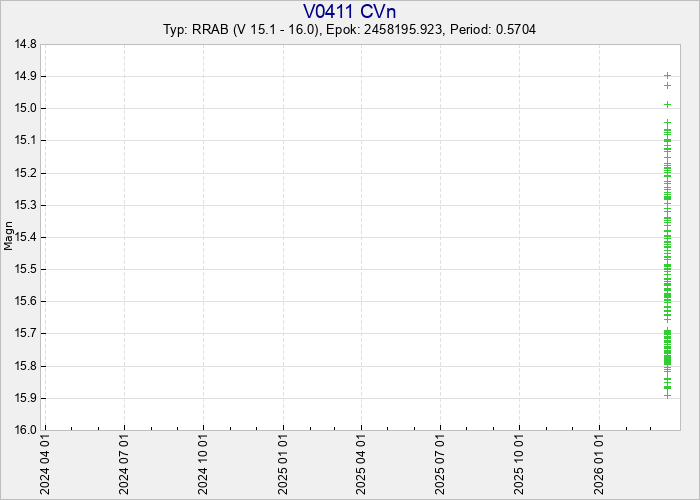Click the 2024 10 01 date label
This screenshot has width=700, height=500.
[x=204, y=465]
